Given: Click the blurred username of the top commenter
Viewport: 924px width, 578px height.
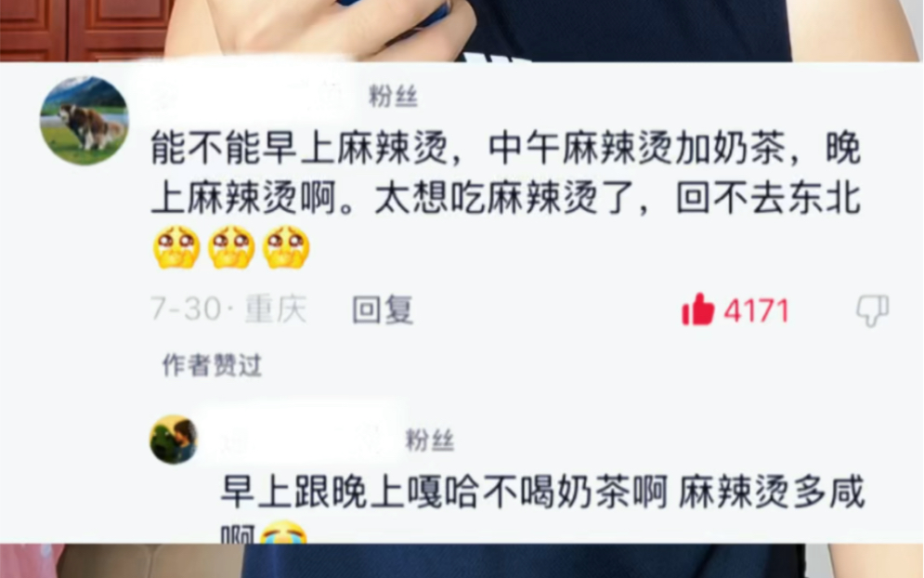Looking at the screenshot, I should pyautogui.click(x=254, y=96).
